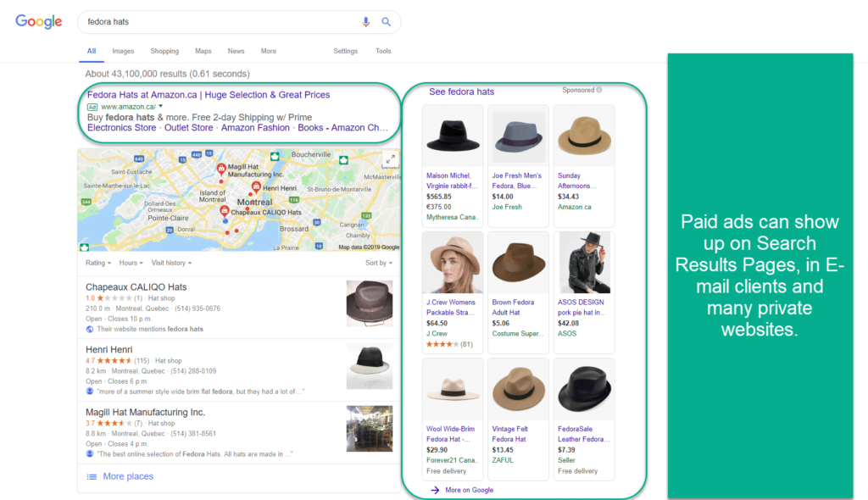Click the blue search magnifier icon
The width and height of the screenshot is (868, 500).
point(387,22)
